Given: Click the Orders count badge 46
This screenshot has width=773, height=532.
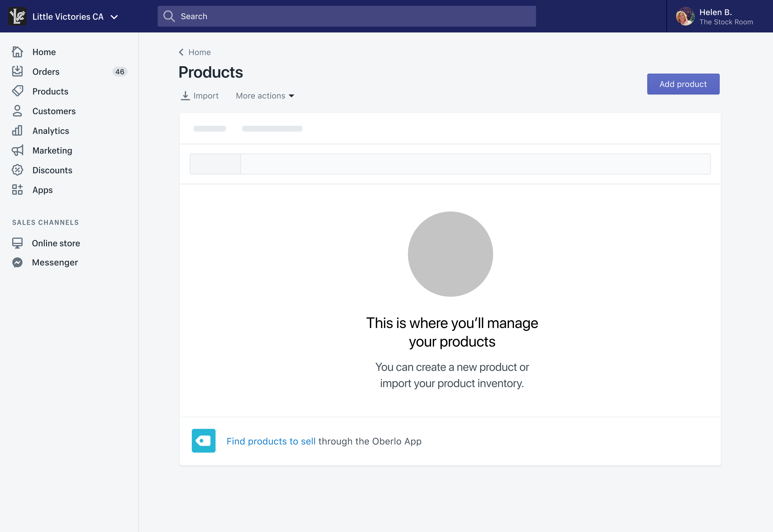Looking at the screenshot, I should [x=120, y=72].
